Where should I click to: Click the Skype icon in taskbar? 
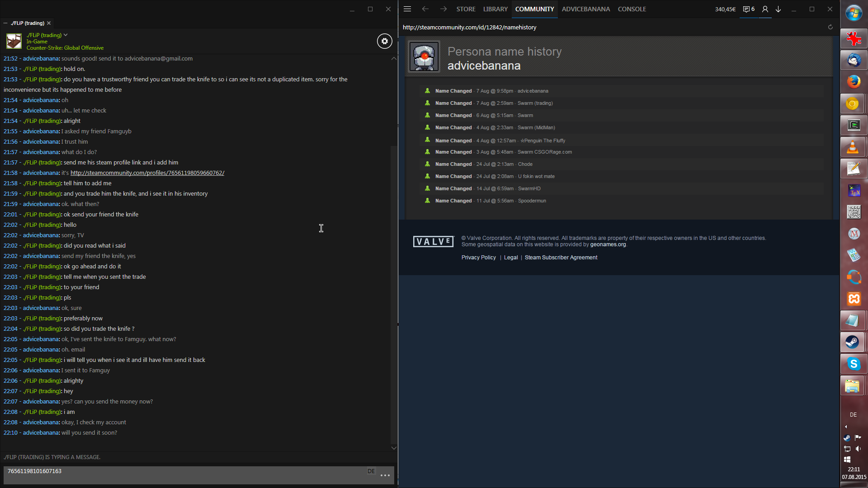(x=854, y=364)
